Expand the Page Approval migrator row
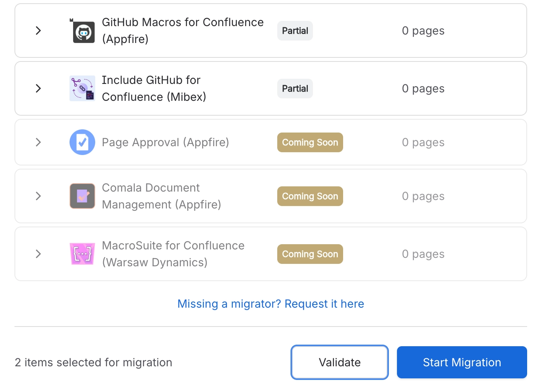The height and width of the screenshot is (392, 540). [38, 142]
